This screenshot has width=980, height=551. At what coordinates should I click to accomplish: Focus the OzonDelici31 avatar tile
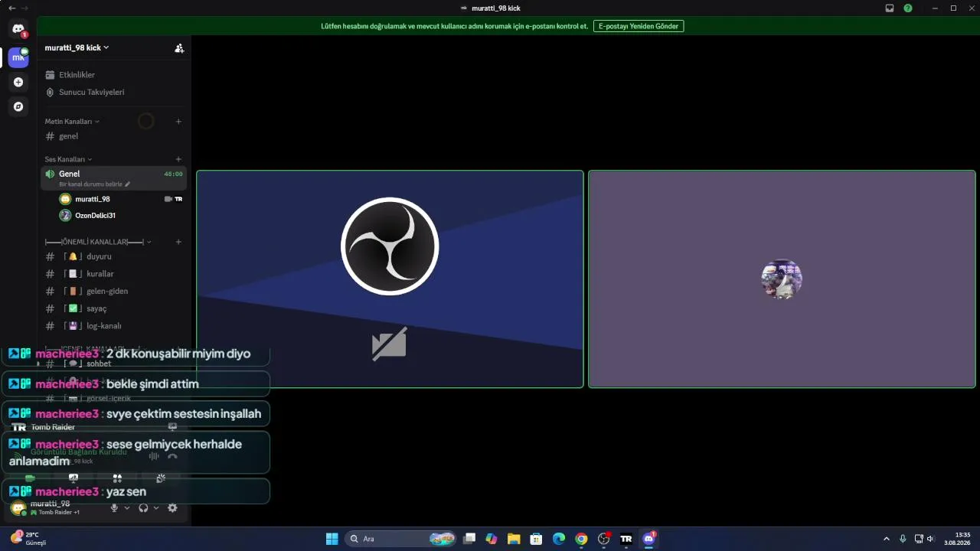pos(782,279)
